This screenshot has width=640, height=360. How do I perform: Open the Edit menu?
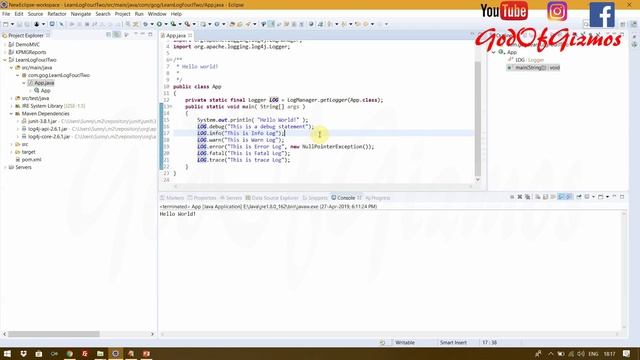[x=19, y=14]
